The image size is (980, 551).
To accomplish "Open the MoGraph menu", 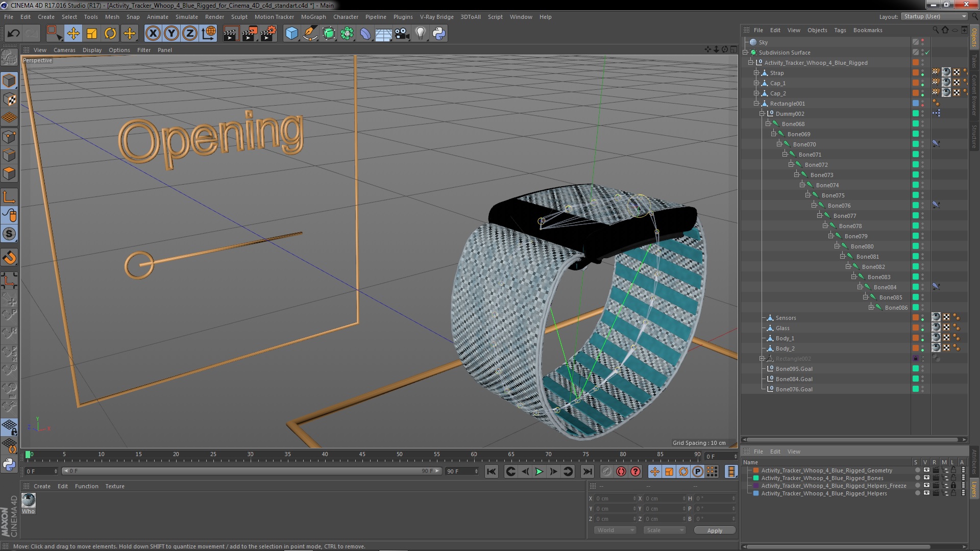I will click(x=313, y=17).
